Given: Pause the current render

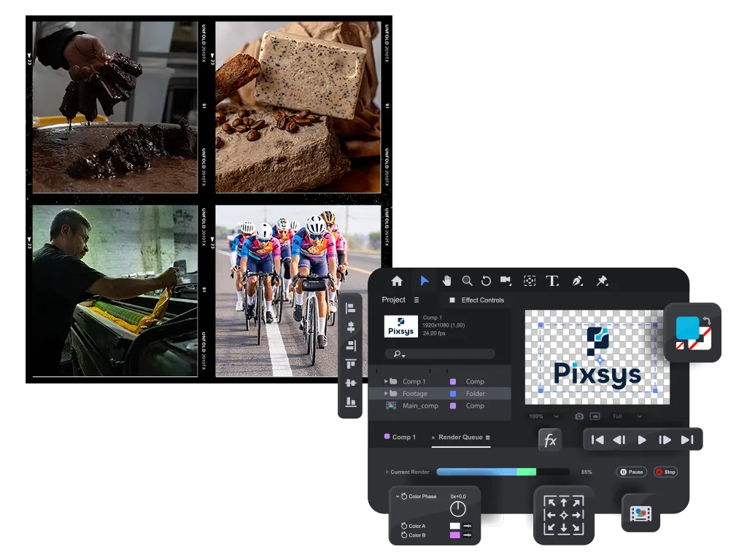Looking at the screenshot, I should click(x=632, y=472).
